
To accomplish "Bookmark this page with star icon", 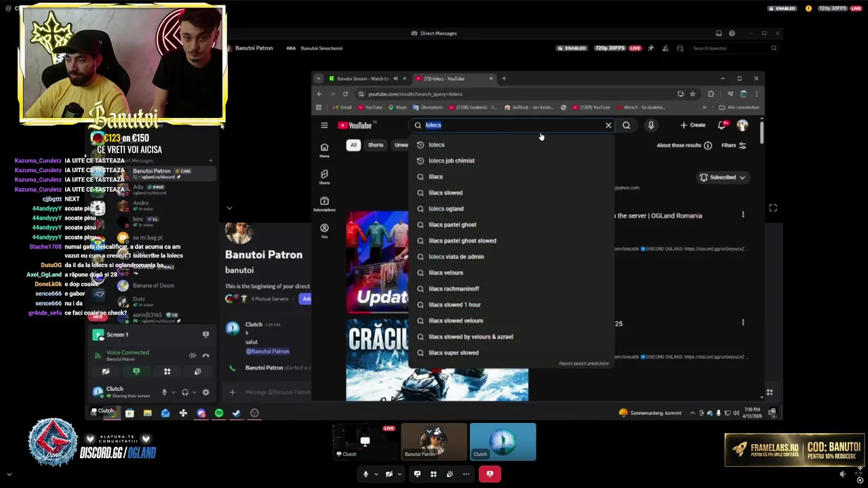I will coord(692,94).
